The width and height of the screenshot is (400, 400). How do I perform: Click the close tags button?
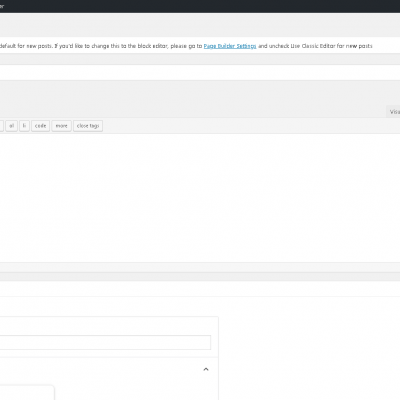click(x=88, y=126)
